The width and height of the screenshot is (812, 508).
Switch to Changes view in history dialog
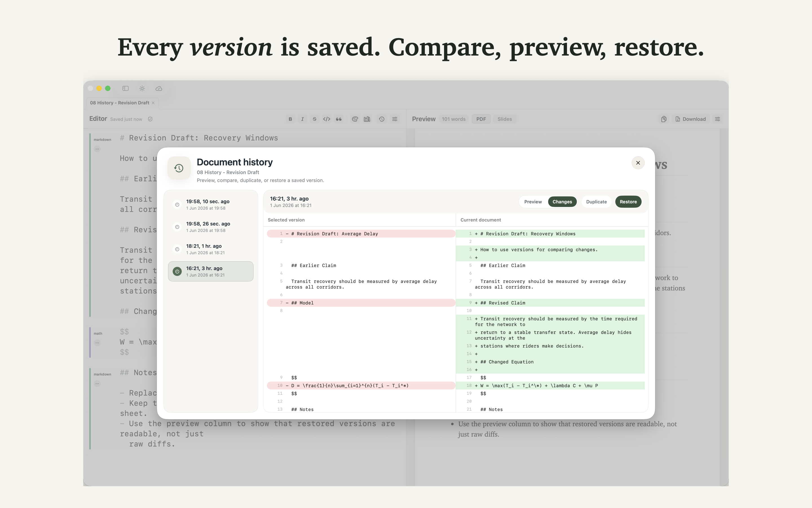(562, 202)
